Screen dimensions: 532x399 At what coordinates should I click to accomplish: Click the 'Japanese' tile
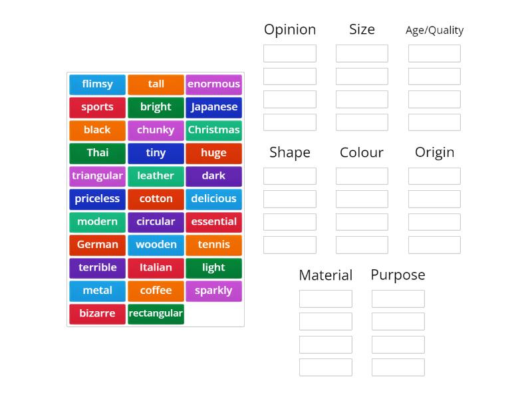[x=214, y=107]
